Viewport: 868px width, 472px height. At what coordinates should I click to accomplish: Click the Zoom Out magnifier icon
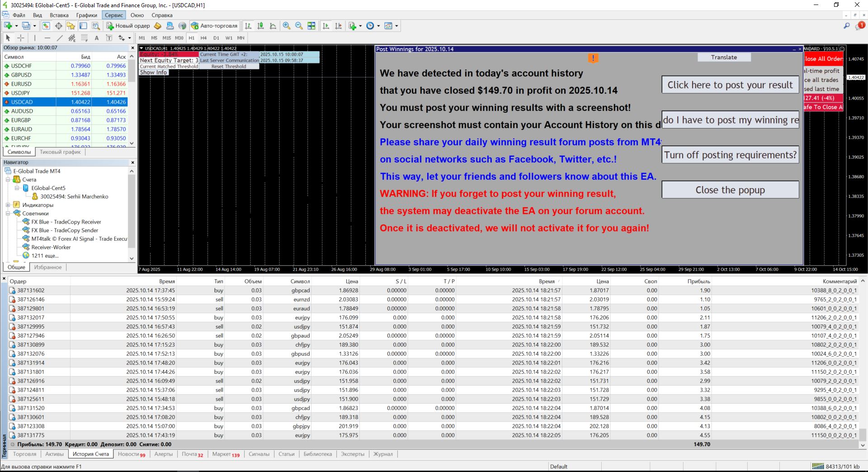[x=299, y=26]
